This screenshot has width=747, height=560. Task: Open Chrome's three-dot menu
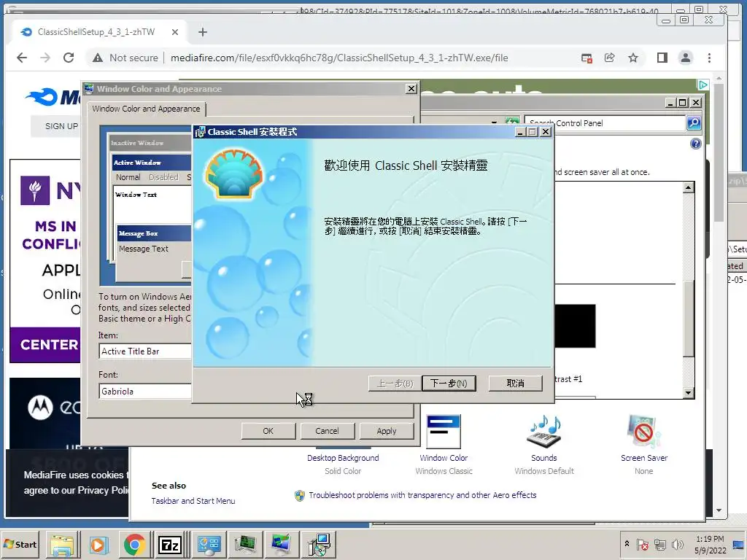click(x=709, y=58)
